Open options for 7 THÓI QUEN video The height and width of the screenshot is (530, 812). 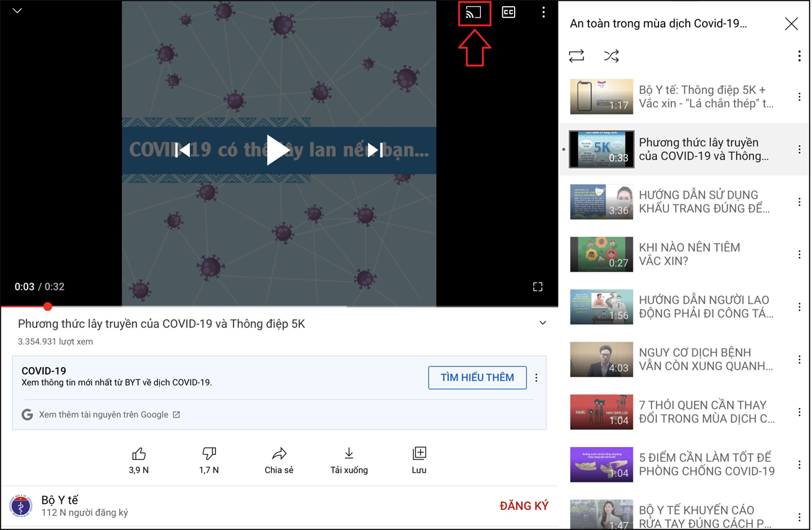799,412
